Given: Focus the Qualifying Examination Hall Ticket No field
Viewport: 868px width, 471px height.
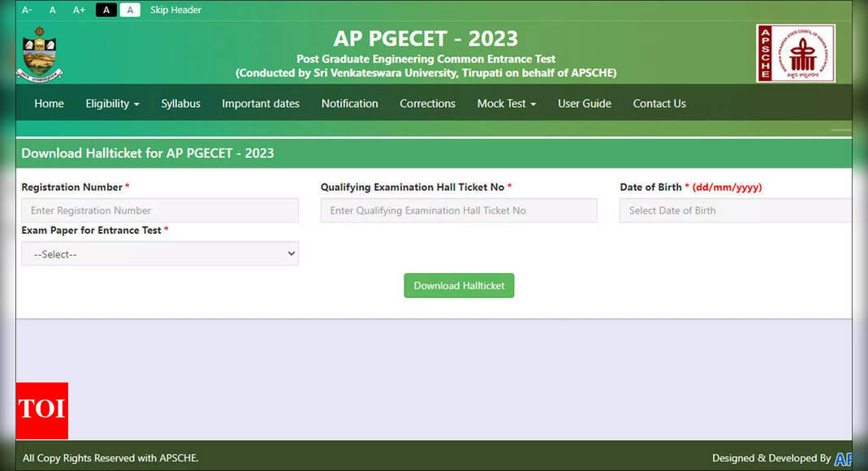Looking at the screenshot, I should click(459, 210).
